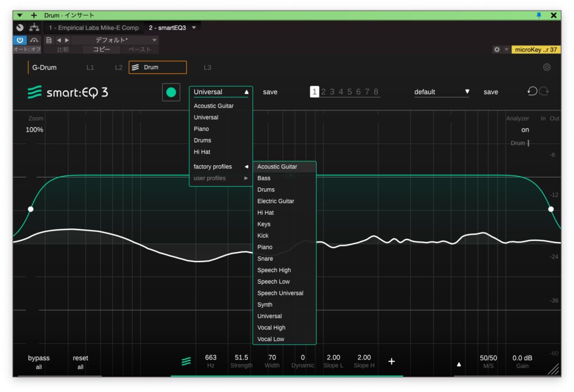Click bypass all button

[39, 362]
